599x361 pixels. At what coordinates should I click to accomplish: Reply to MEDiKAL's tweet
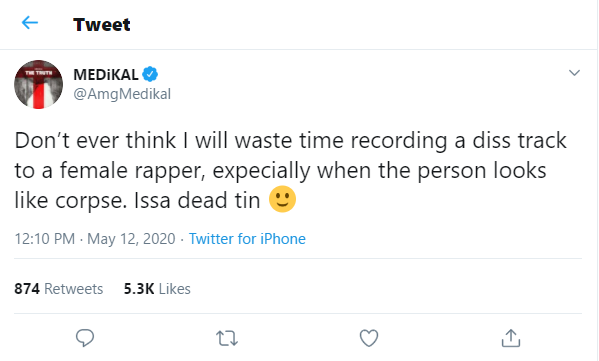click(x=85, y=338)
